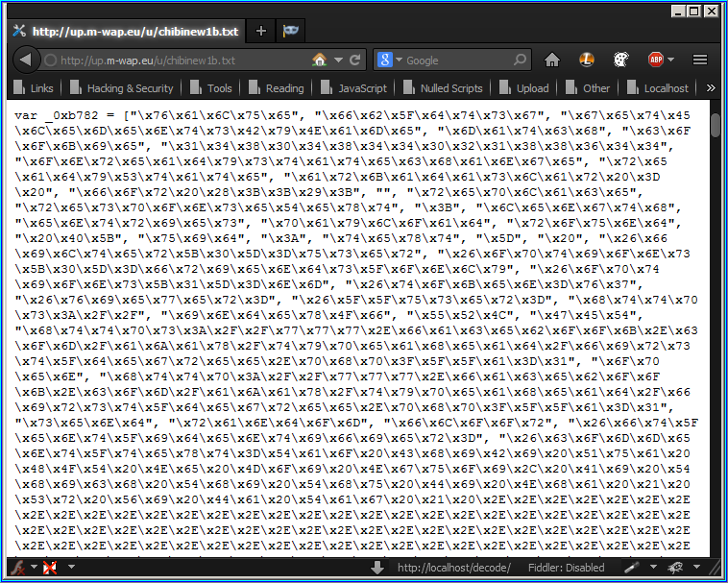Click the Flash block icon in status bar
The image size is (728, 583).
tap(18, 568)
